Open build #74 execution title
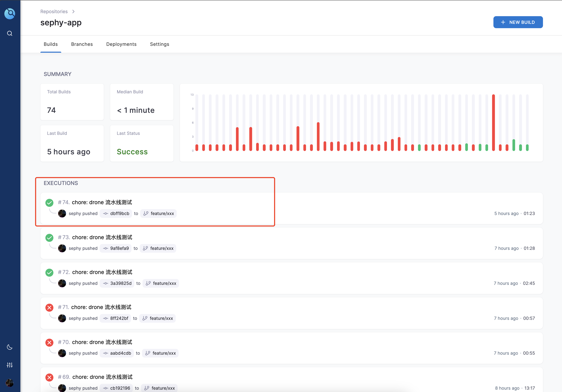Image resolution: width=562 pixels, height=392 pixels. pos(102,202)
